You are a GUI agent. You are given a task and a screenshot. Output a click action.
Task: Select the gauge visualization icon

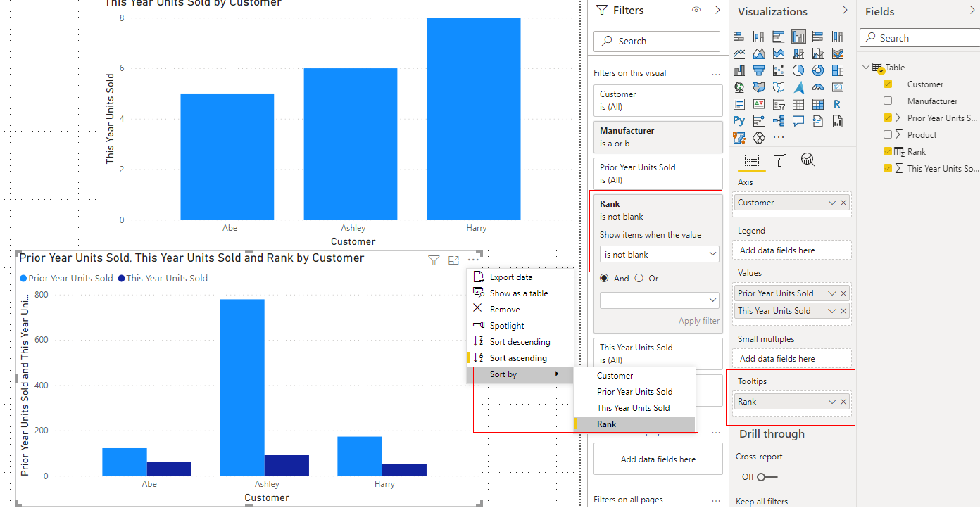pos(817,87)
